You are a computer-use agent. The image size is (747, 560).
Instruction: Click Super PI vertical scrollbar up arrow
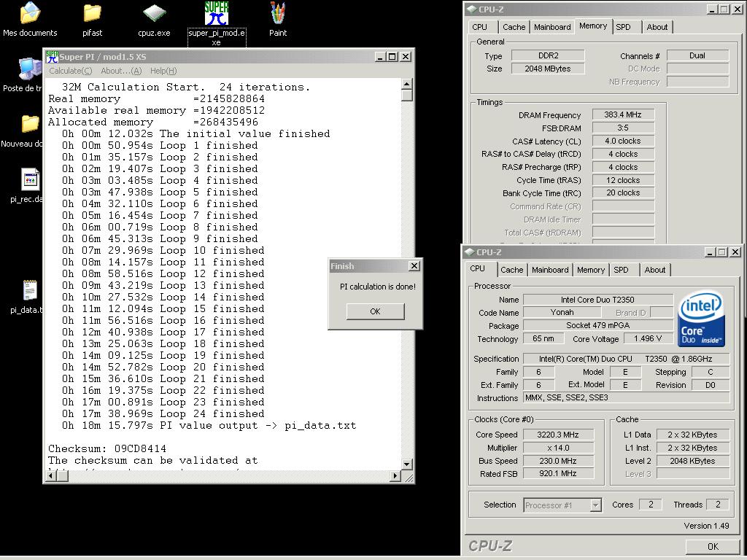click(x=406, y=85)
